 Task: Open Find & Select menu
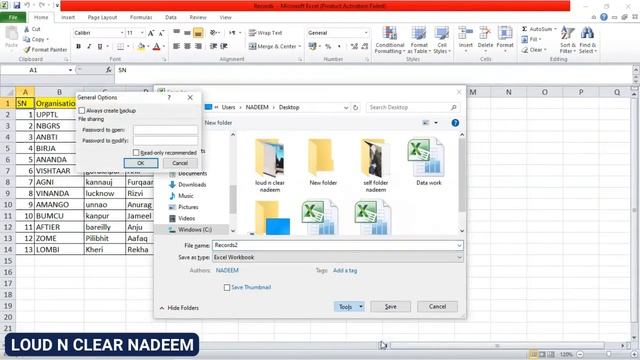click(x=588, y=40)
